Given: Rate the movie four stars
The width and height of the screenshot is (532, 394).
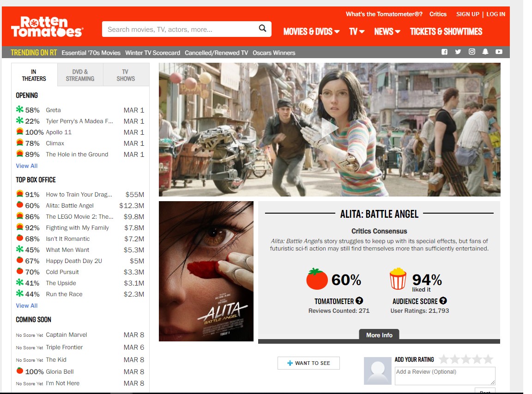Looking at the screenshot, I should pyautogui.click(x=477, y=359).
